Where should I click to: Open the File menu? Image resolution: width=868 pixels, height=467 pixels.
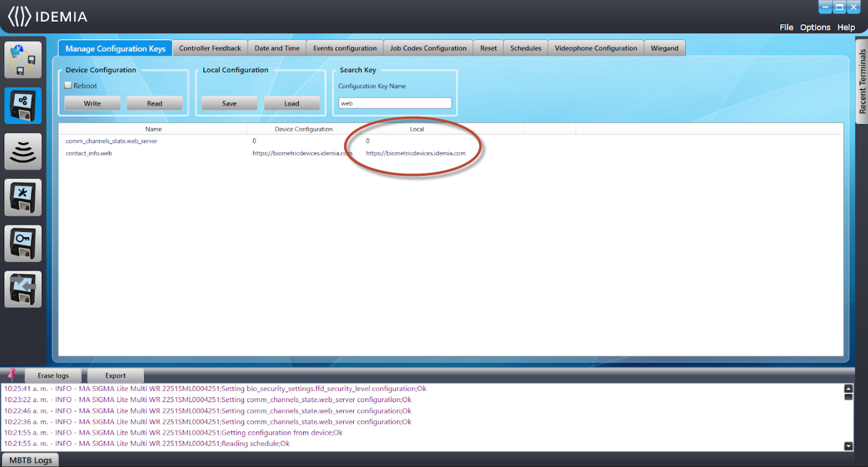tap(786, 27)
